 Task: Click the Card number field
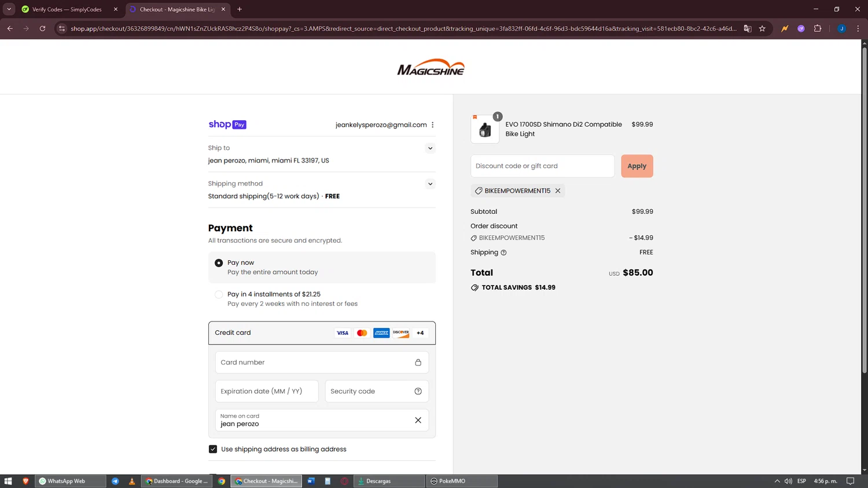coord(322,363)
